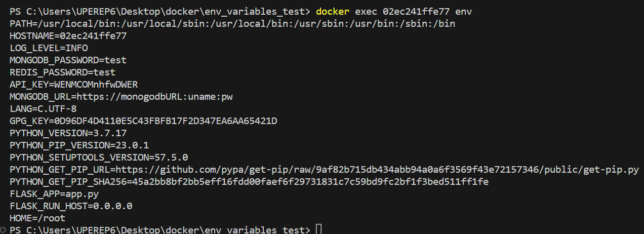The image size is (644, 234).
Task: Click the PYTHON_GET_PIP_SHA256 hash line
Action: [249, 181]
